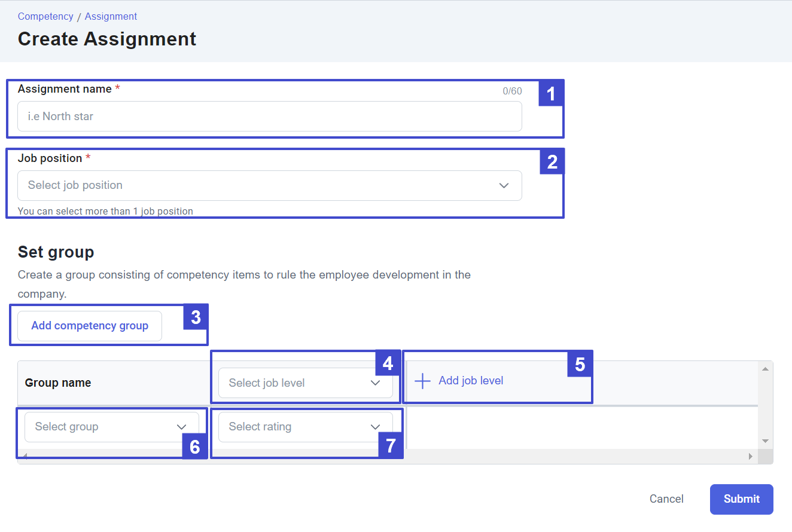Submit the assignment form
The height and width of the screenshot is (532, 792).
tap(742, 499)
